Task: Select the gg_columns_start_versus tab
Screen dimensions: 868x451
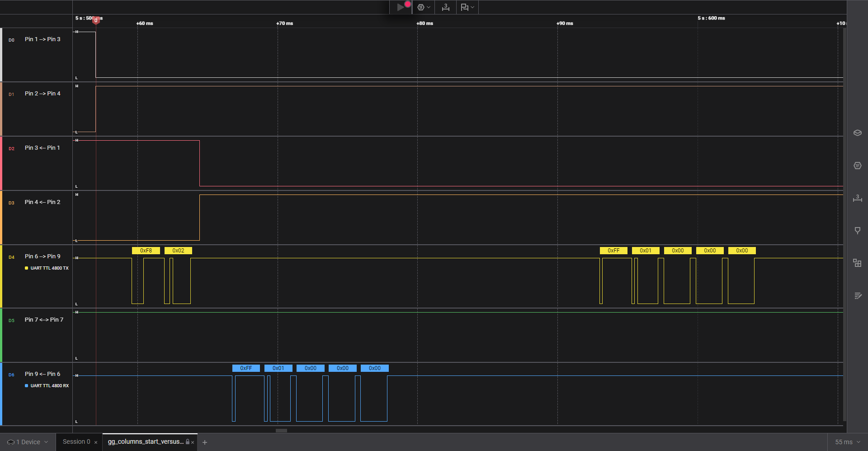Action: (x=145, y=442)
